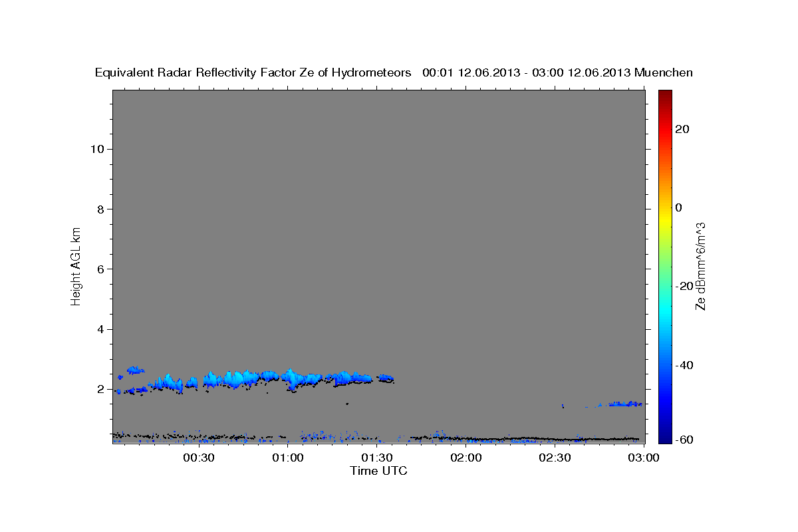
Task: Click the 'Ze dBmm^6/m^3' colorbar label
Action: (700, 266)
